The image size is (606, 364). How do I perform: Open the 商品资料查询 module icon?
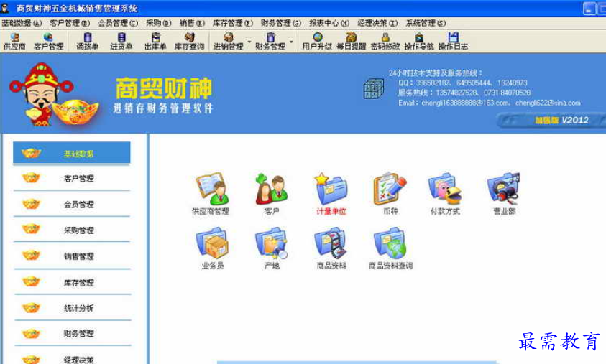coord(390,248)
